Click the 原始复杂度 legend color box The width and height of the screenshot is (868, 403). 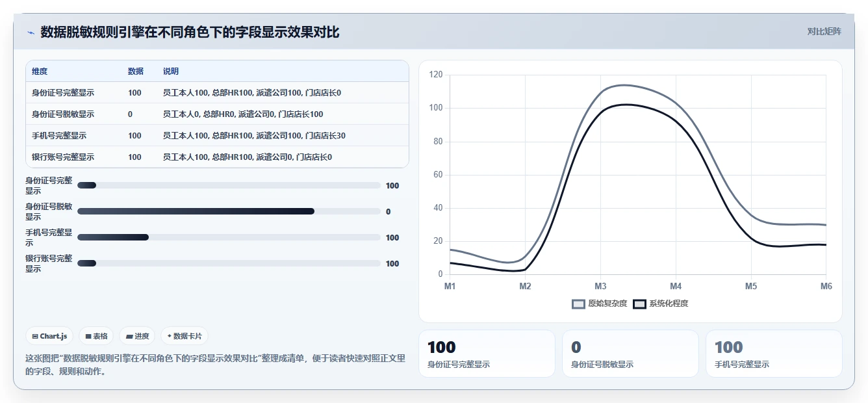click(x=578, y=304)
